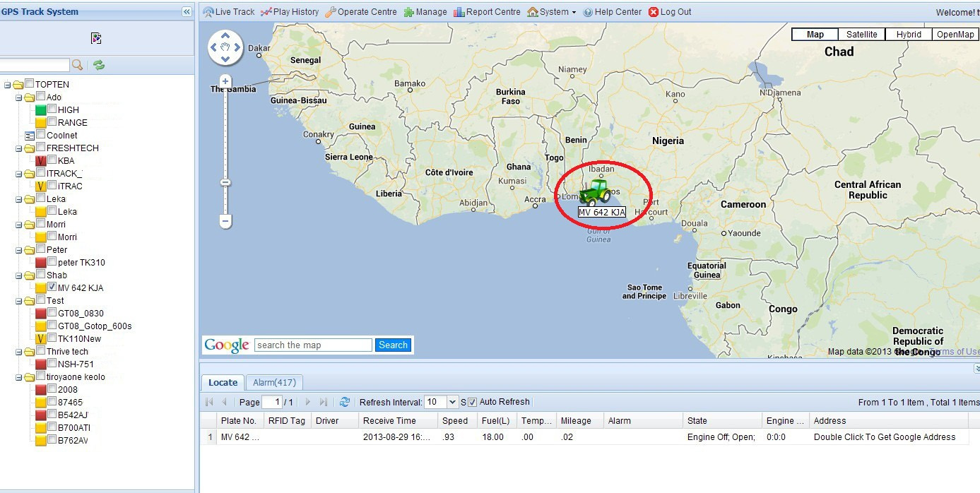Image resolution: width=980 pixels, height=493 pixels.
Task: Tick the Coolnet checkbox
Action: coord(41,134)
